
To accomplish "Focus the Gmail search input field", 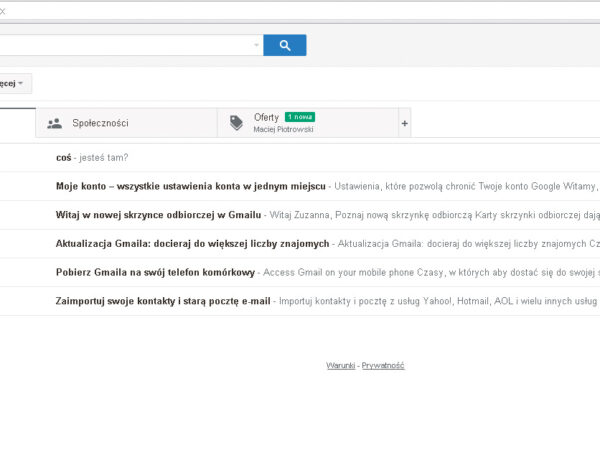I will pyautogui.click(x=120, y=45).
